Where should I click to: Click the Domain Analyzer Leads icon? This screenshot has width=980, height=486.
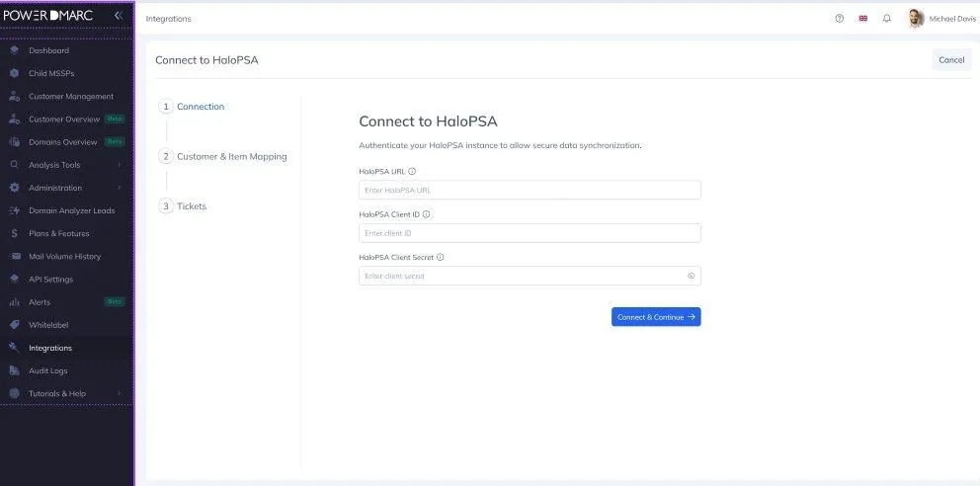15,210
